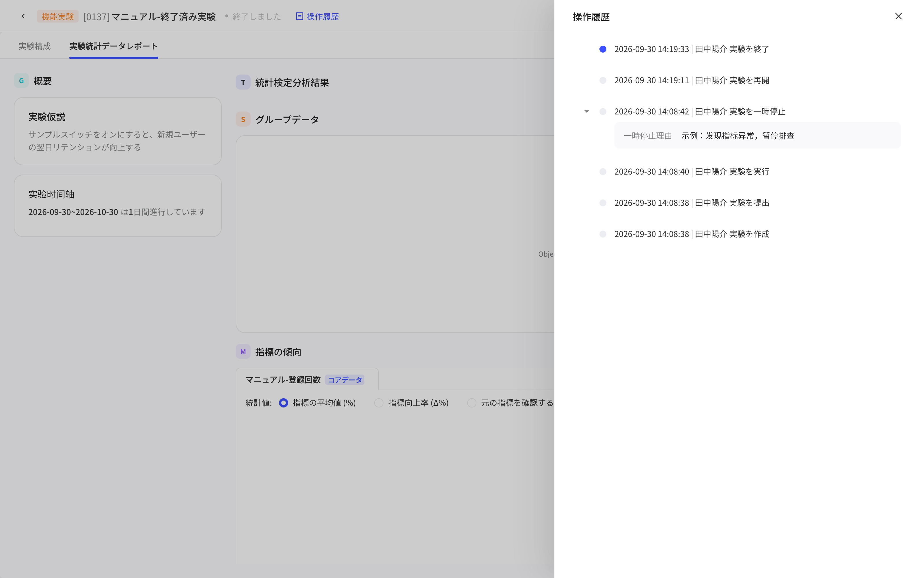
Task: Select 指標向上率 (Δ%) radio button
Action: tap(379, 403)
